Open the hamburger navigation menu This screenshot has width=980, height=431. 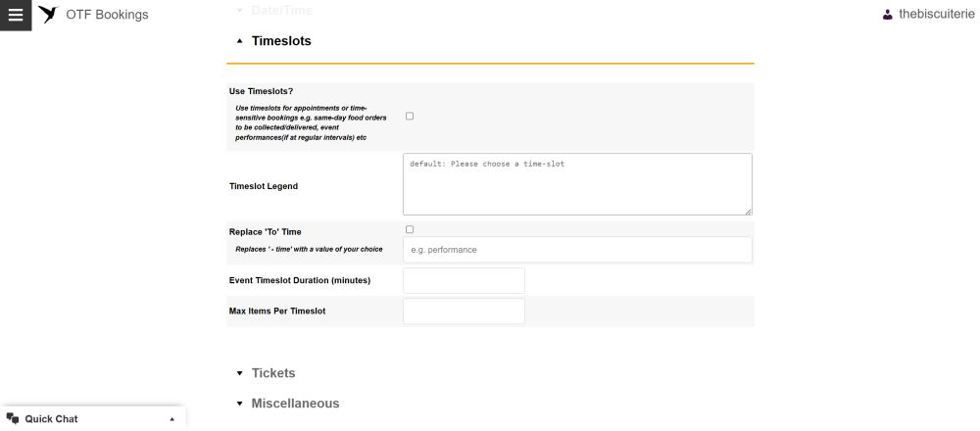click(16, 15)
